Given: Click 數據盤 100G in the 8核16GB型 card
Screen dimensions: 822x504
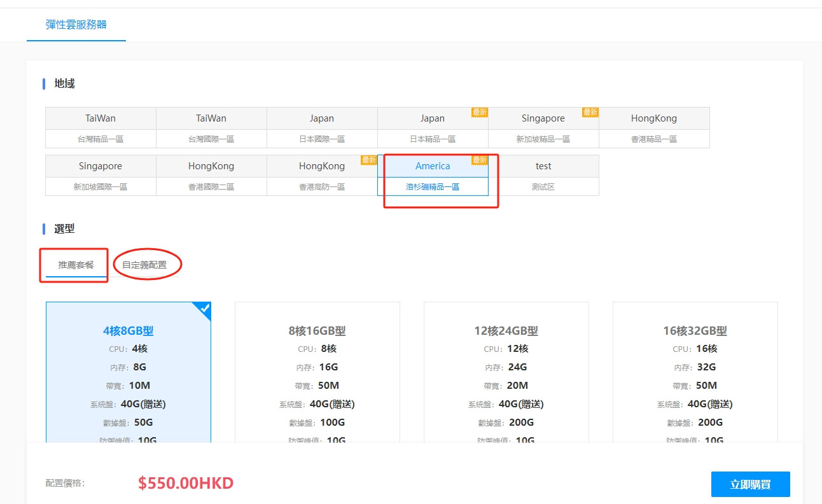Looking at the screenshot, I should [x=317, y=423].
